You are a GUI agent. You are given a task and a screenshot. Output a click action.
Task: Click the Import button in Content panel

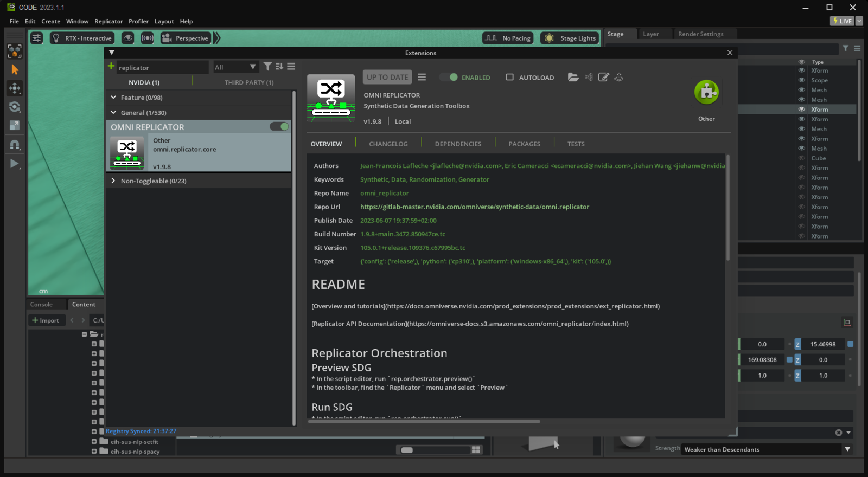(x=46, y=320)
